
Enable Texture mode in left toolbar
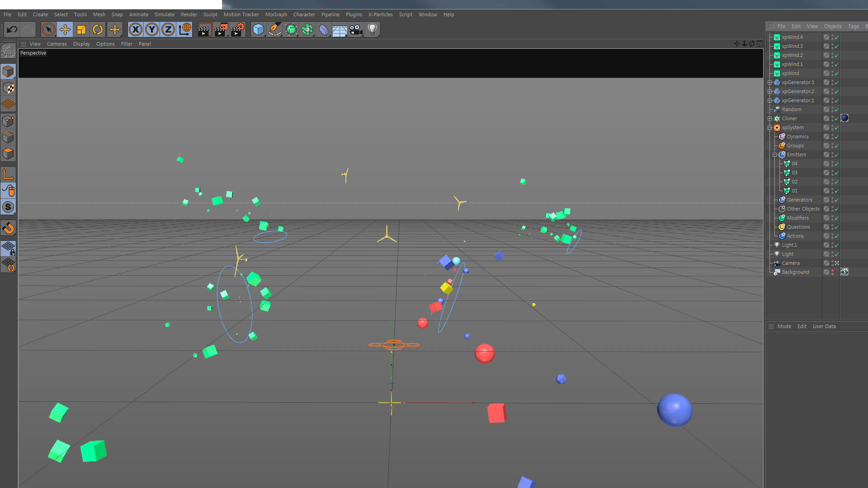click(x=8, y=88)
